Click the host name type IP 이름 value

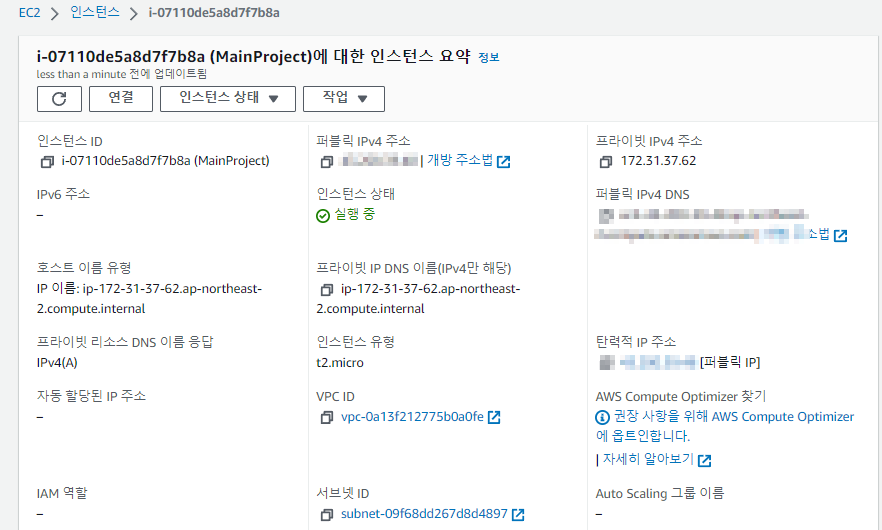click(x=149, y=299)
